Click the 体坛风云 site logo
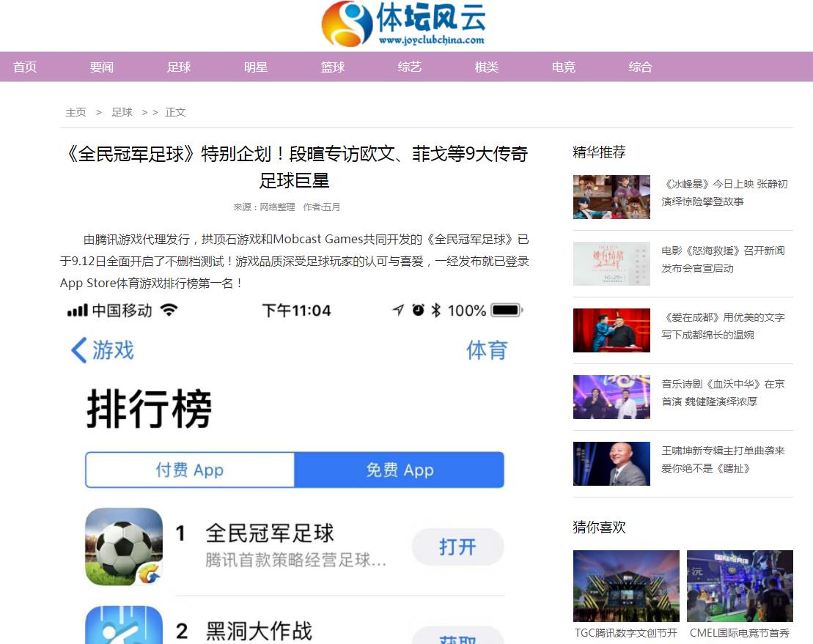813x644 pixels. [x=403, y=24]
